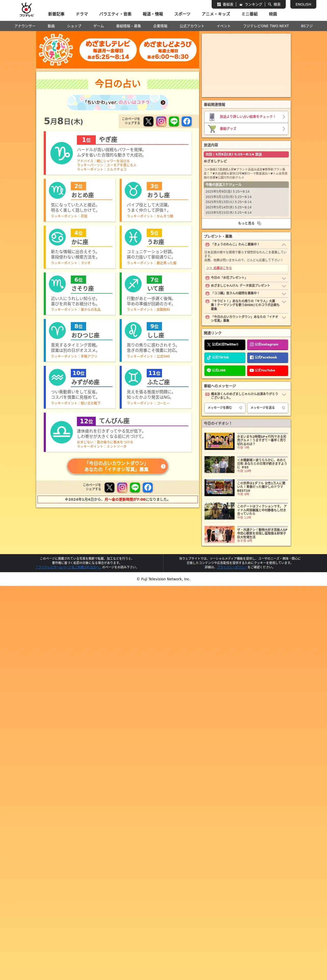Click the bottom LINE share icon
This screenshot has width=327, height=980.
coord(135,487)
